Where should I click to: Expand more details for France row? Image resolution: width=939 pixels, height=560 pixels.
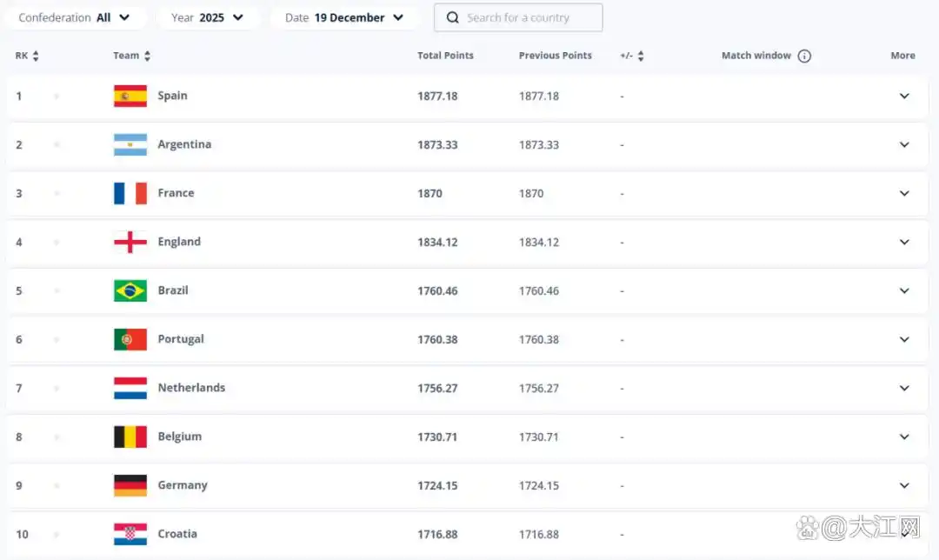click(x=904, y=193)
